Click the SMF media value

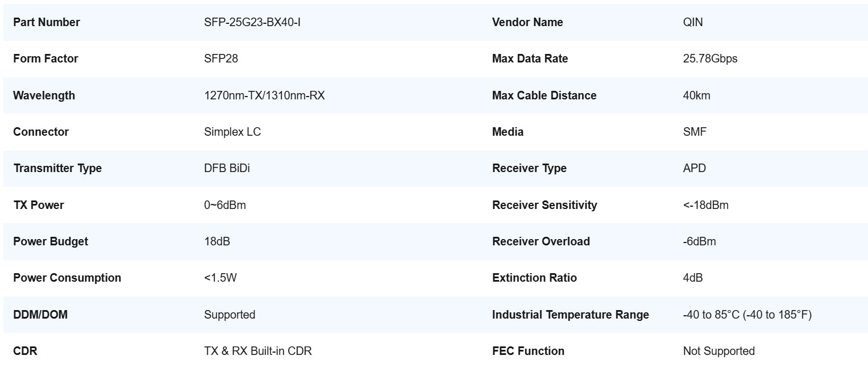695,132
